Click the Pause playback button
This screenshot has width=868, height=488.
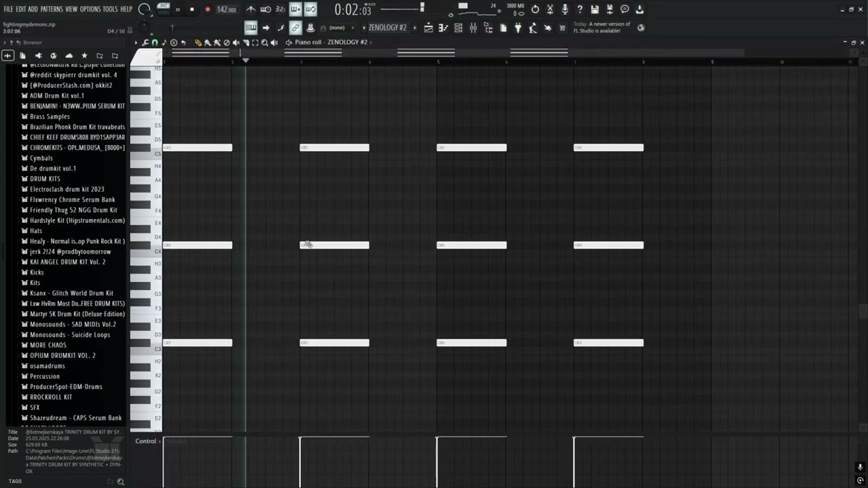(x=178, y=9)
